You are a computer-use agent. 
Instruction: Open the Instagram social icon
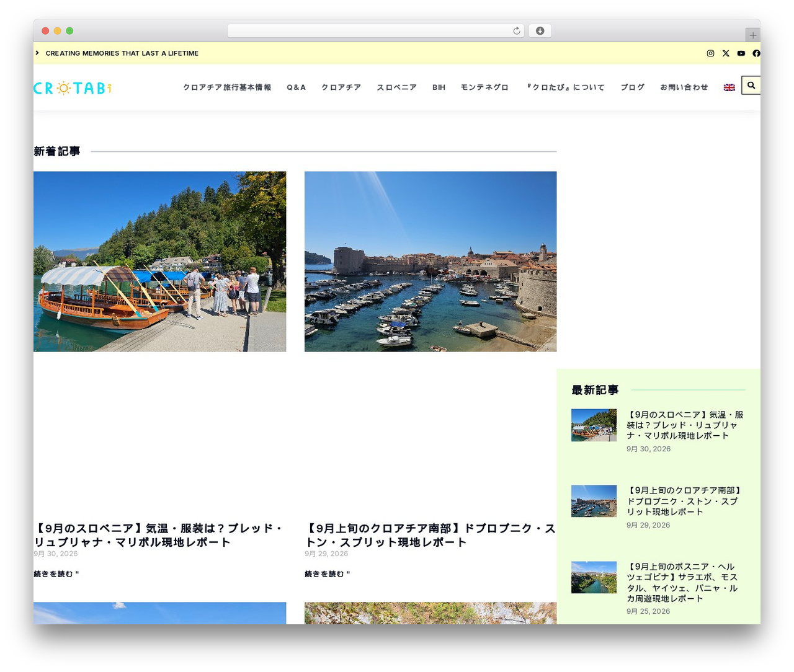pyautogui.click(x=710, y=53)
